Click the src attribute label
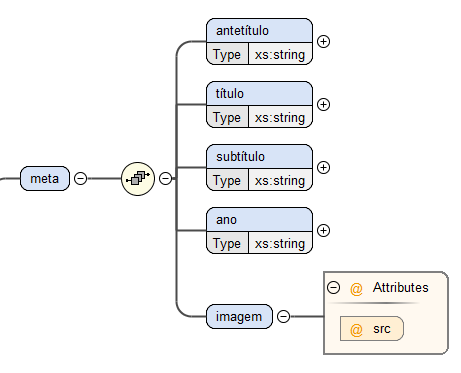 [382, 329]
